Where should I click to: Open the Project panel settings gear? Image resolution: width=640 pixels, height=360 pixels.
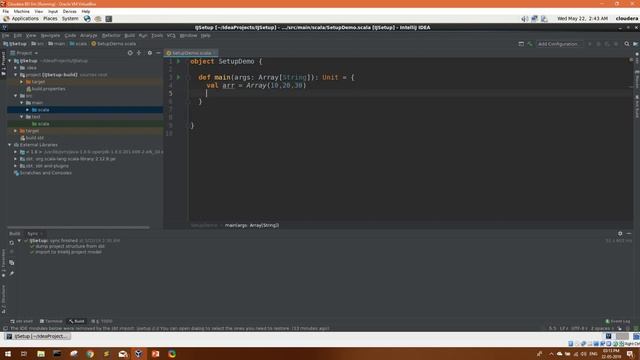(150, 53)
